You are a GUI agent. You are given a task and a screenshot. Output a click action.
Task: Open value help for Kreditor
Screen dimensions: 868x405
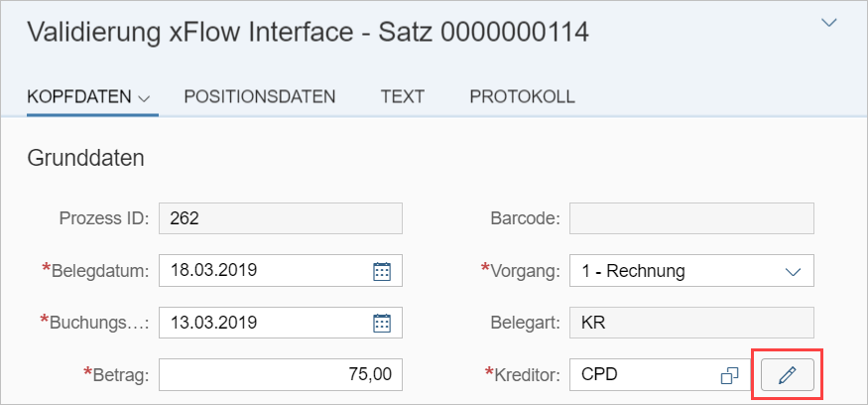[x=729, y=375]
